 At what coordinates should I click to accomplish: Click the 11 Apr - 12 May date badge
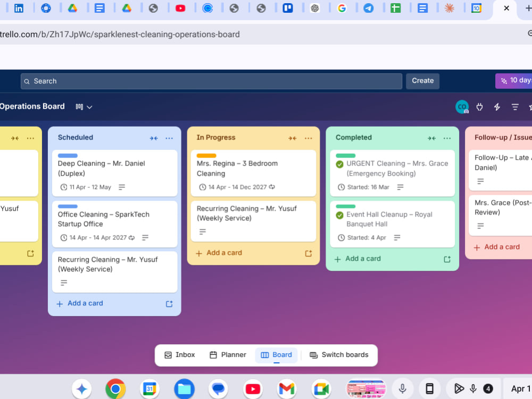pos(86,187)
